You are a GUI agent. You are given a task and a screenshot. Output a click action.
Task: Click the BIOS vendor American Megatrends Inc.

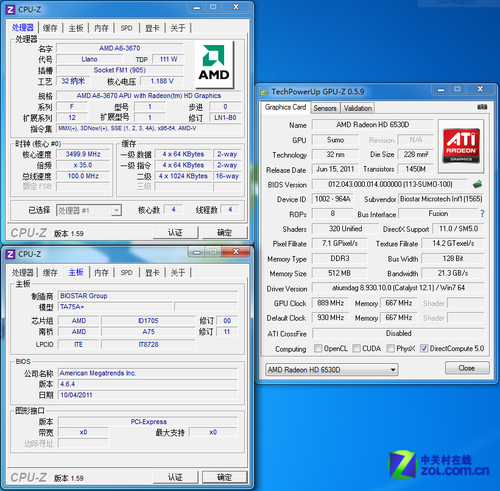coord(148,373)
